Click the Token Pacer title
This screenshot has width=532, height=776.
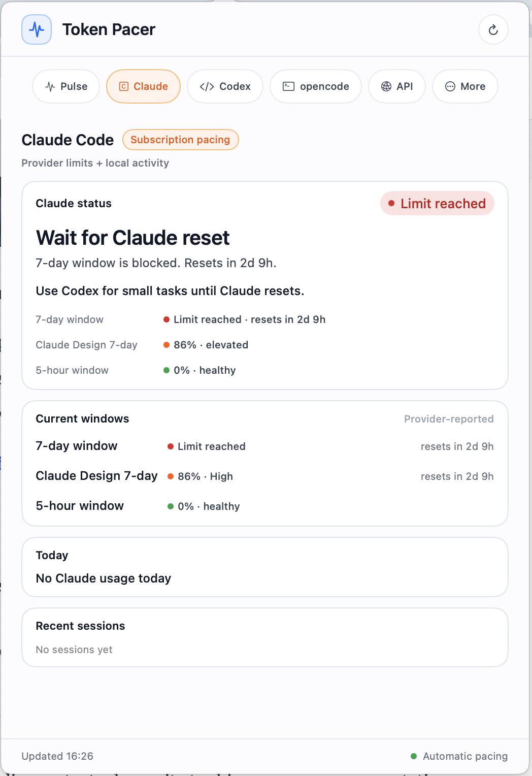click(109, 29)
